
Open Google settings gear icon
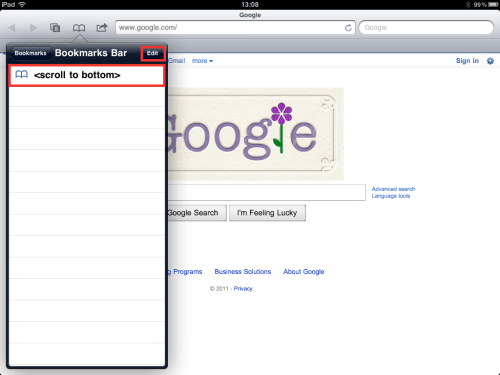point(490,61)
